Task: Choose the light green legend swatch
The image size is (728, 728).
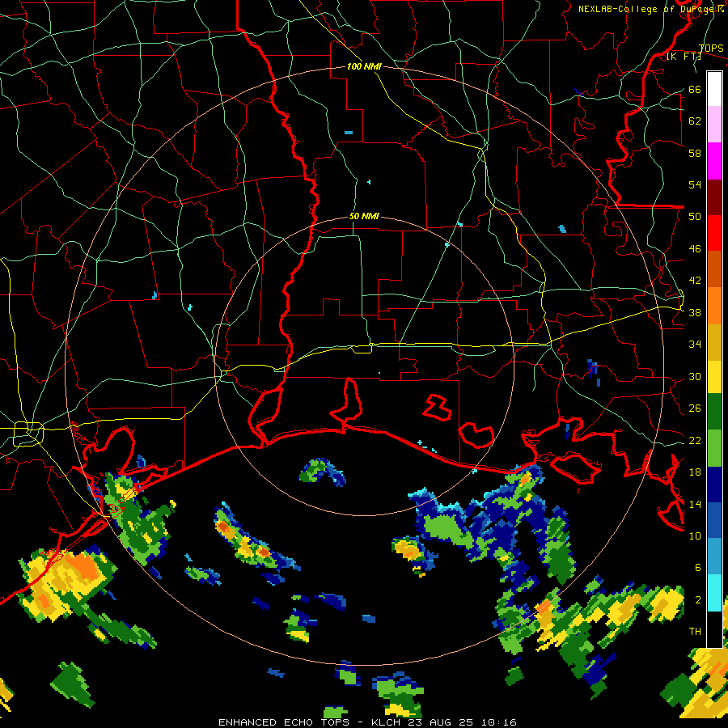Action: click(x=714, y=448)
